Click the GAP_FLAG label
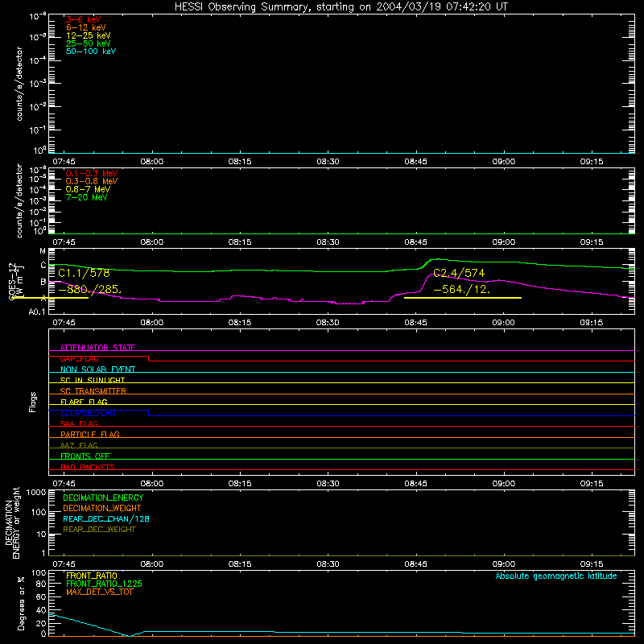 (x=79, y=358)
